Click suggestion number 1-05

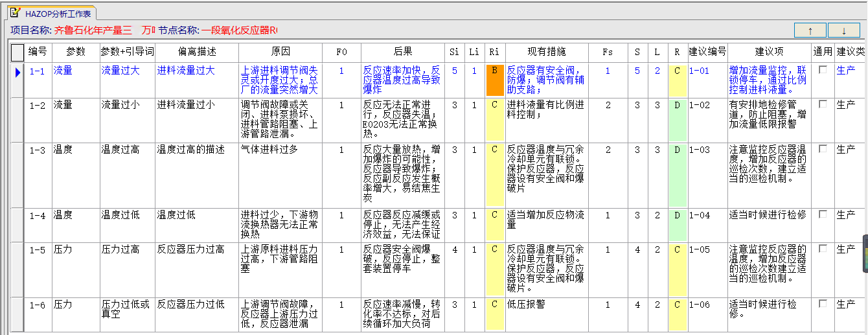[x=707, y=270]
